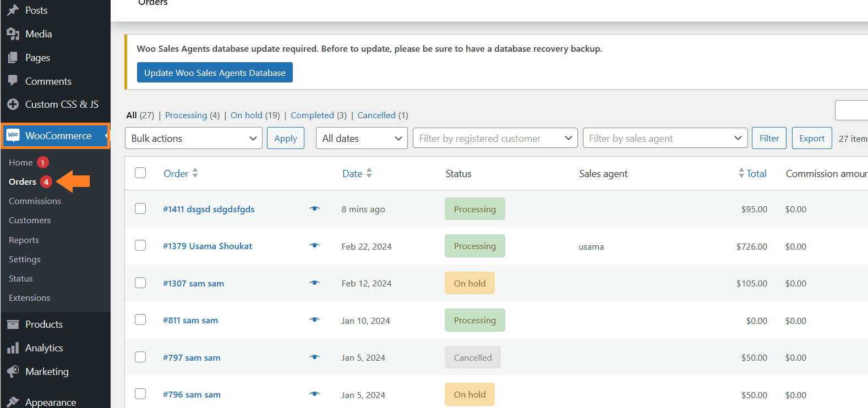The width and height of the screenshot is (868, 408).
Task: Open order #1411 dsgsd sdgdsfgds
Action: click(209, 209)
